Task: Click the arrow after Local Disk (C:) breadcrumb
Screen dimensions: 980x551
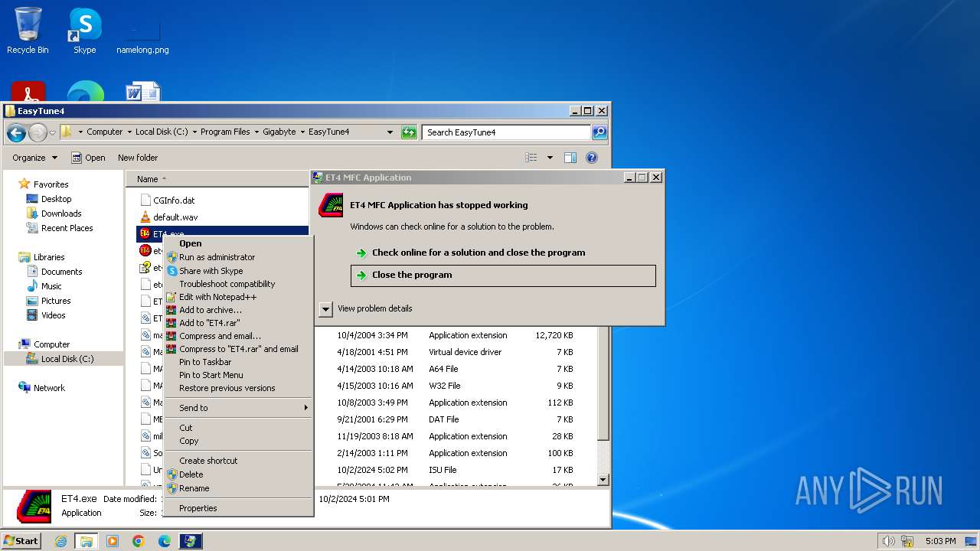Action: [x=194, y=132]
